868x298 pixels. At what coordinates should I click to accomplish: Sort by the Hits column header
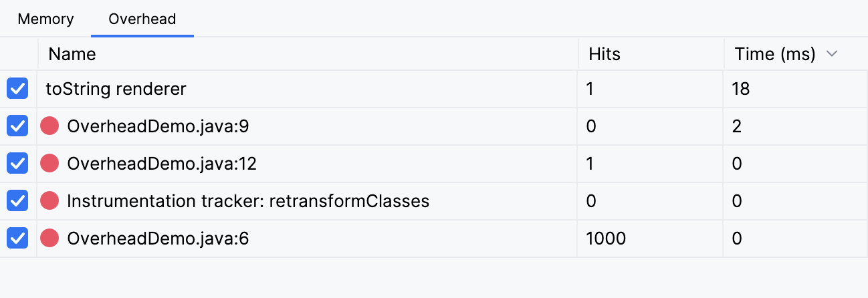click(605, 54)
